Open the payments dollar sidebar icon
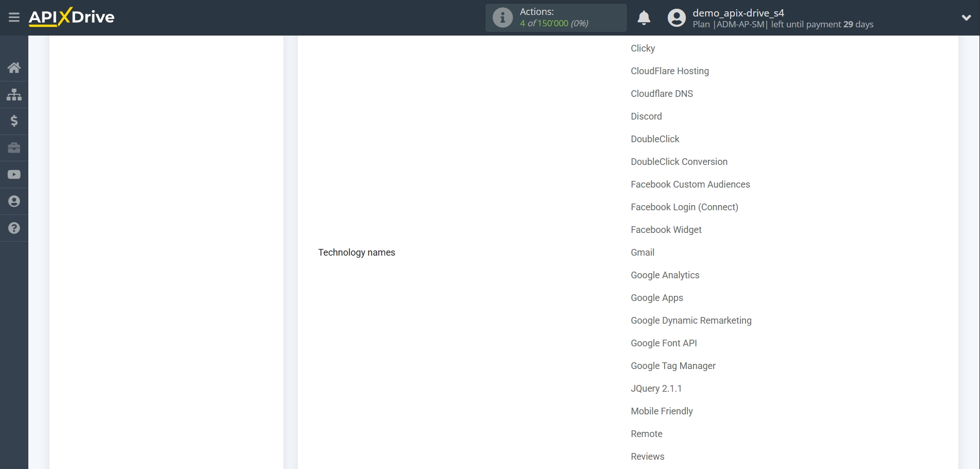The image size is (980, 469). (x=14, y=121)
